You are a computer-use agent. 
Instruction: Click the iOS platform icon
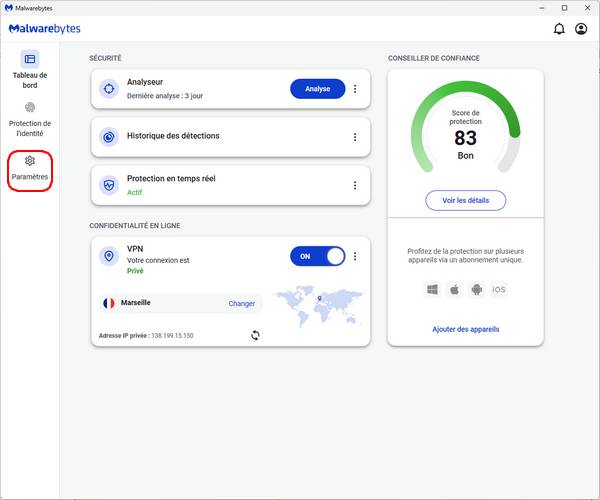click(499, 290)
